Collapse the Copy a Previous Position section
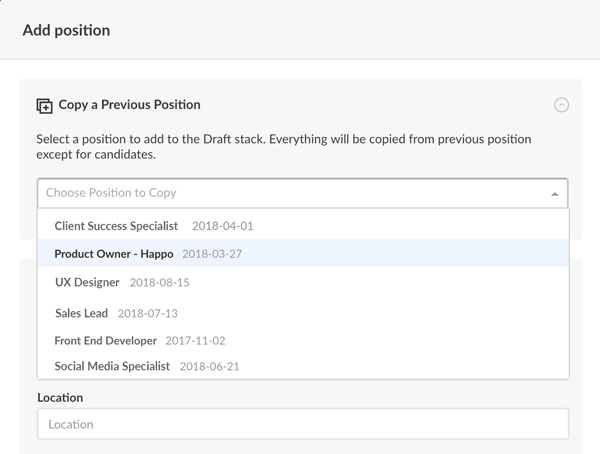Viewport: 600px width, 454px height. [561, 105]
